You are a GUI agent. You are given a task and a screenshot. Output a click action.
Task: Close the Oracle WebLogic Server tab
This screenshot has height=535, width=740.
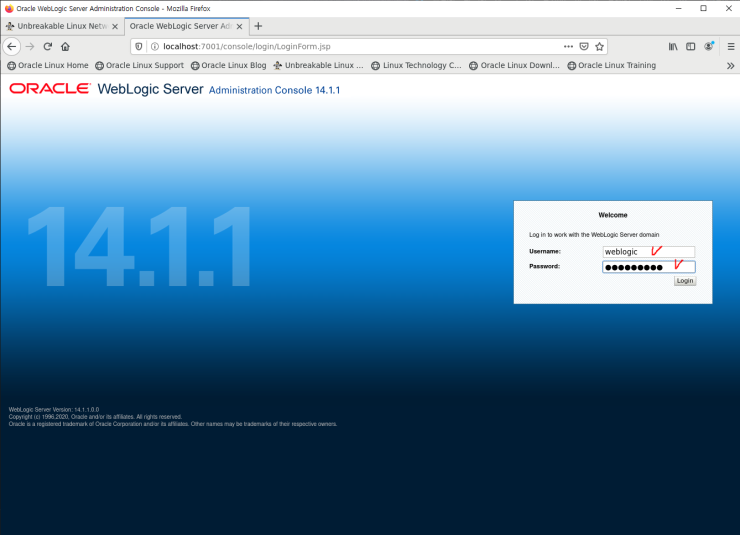click(x=239, y=26)
